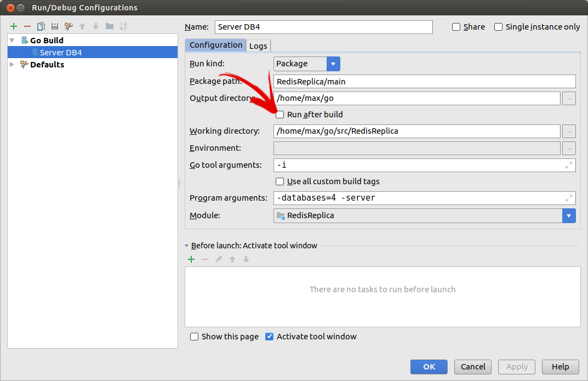Enable the Run after build checkbox

[280, 115]
